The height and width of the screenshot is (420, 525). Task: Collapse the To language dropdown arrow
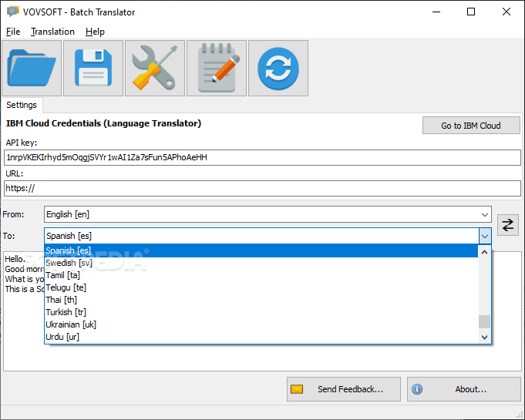(485, 237)
